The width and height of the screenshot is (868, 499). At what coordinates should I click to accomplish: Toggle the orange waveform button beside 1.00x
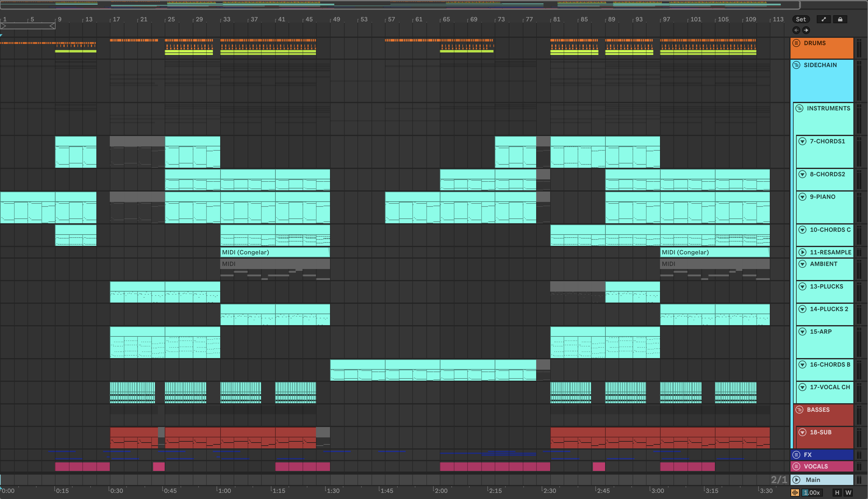[795, 493]
